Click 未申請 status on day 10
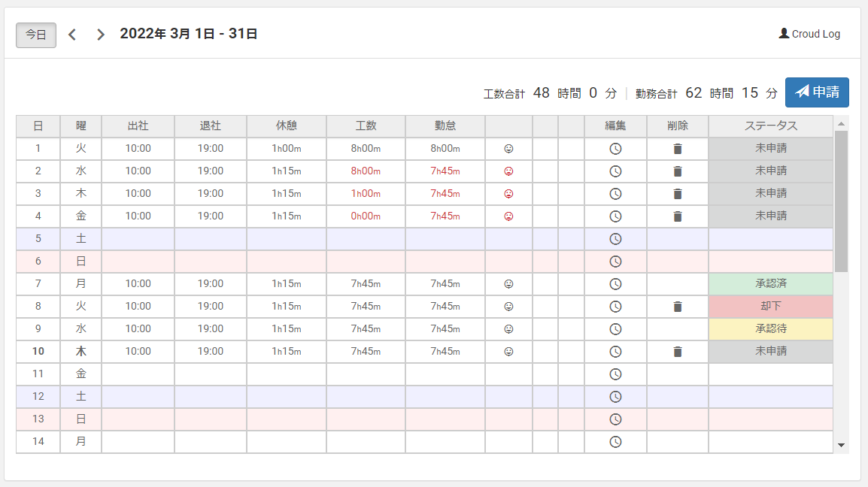 pyautogui.click(x=770, y=352)
